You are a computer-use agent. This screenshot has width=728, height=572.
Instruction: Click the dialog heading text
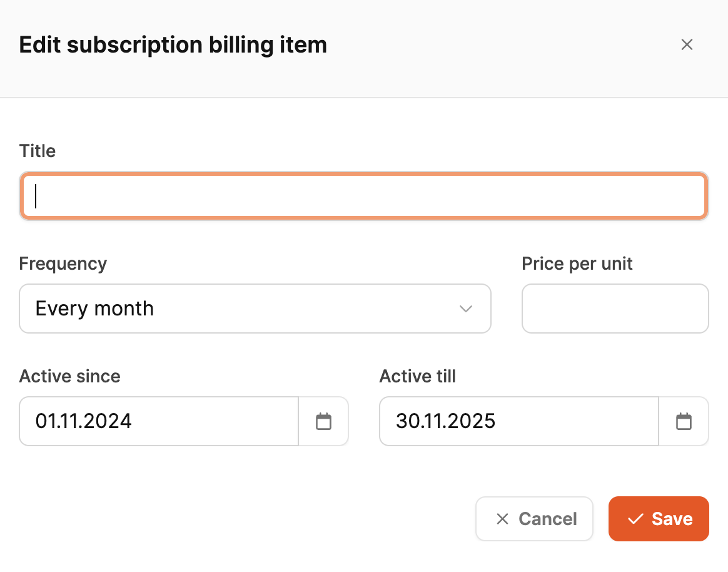point(173,45)
